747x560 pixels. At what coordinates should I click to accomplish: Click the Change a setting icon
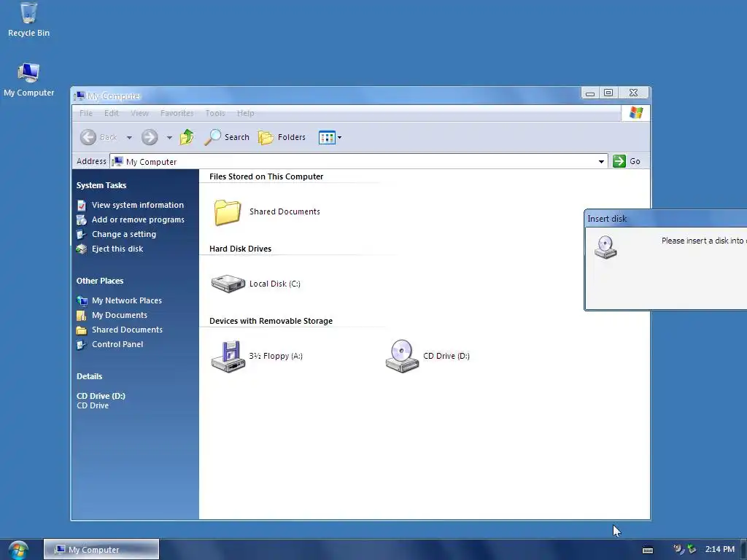[x=82, y=234]
